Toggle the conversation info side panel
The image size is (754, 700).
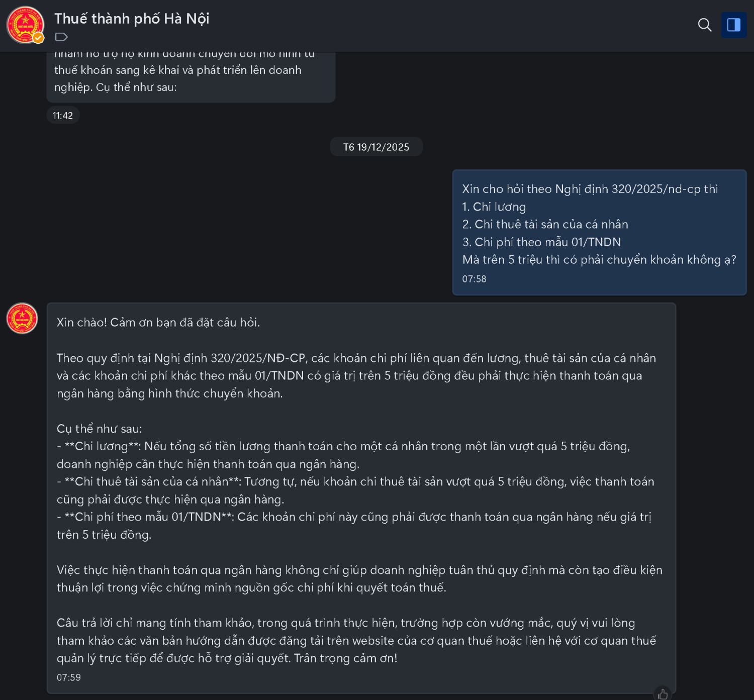[x=733, y=25]
